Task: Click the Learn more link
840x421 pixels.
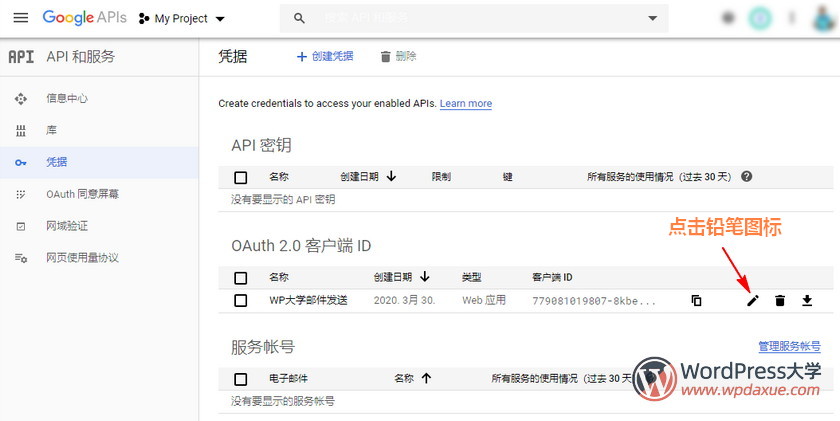Action: [x=465, y=104]
